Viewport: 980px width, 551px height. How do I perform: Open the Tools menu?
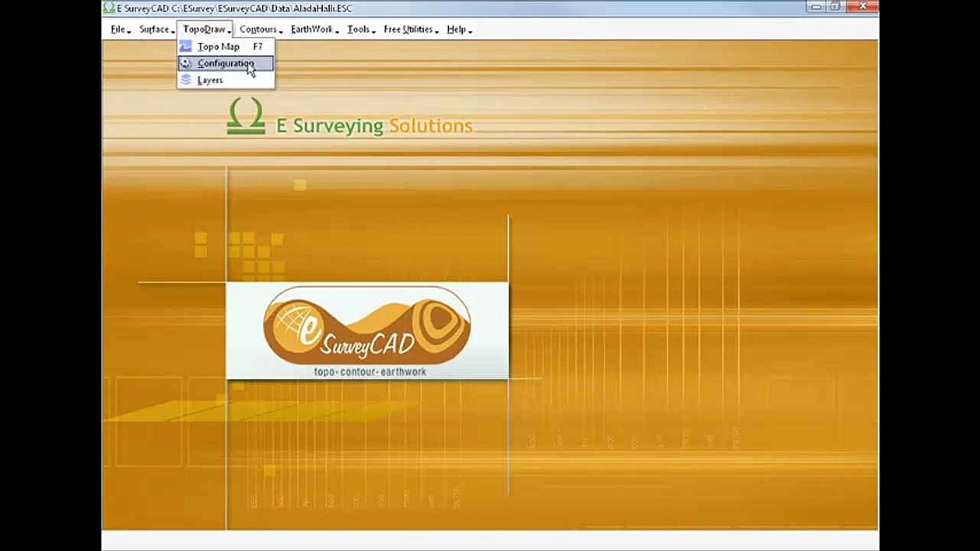(x=360, y=29)
